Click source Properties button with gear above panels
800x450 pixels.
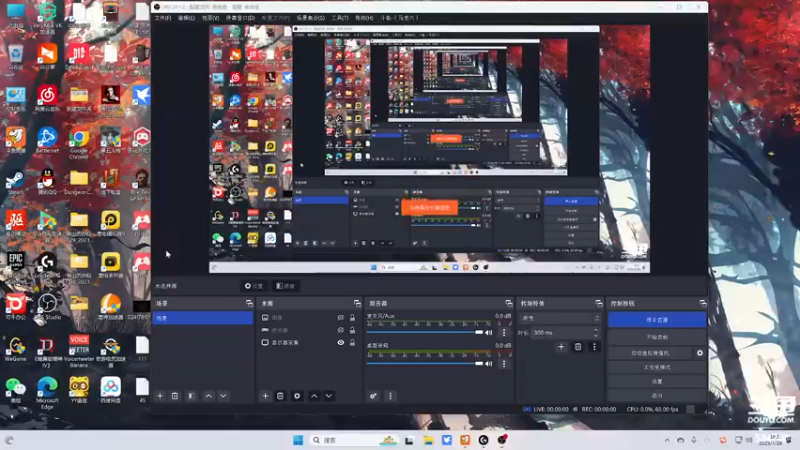[x=254, y=286]
